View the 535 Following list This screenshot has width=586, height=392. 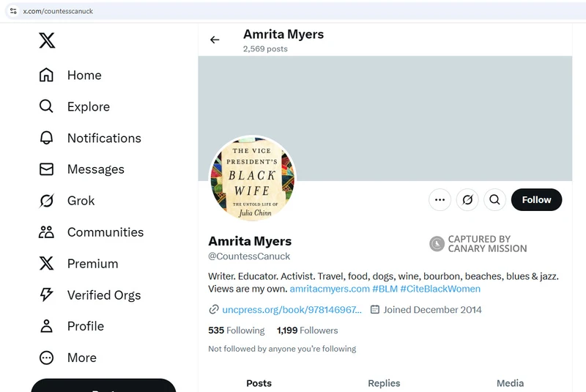236,330
